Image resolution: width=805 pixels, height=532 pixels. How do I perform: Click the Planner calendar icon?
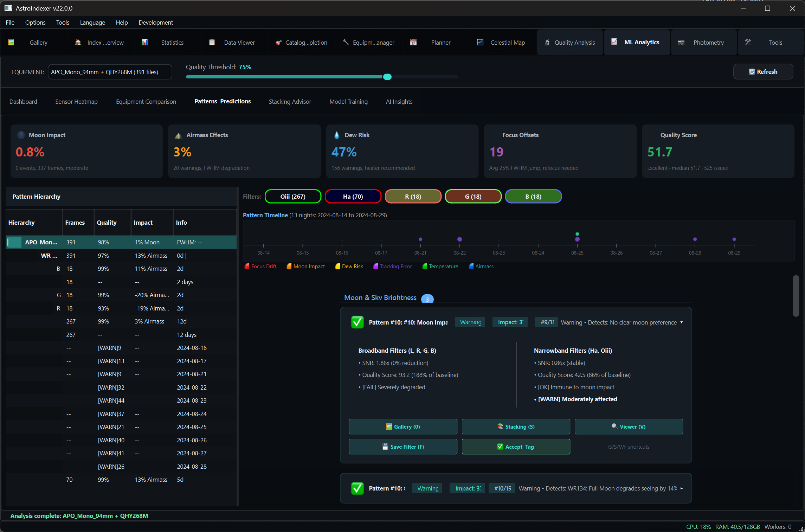click(413, 42)
